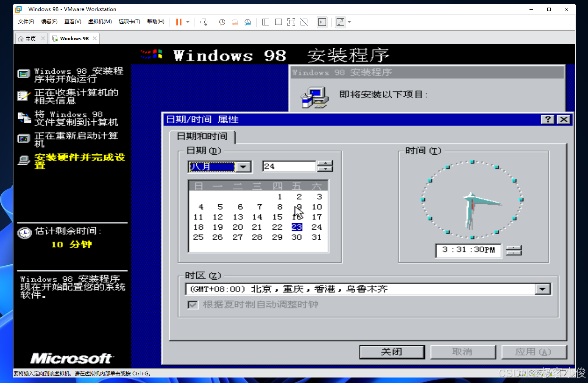The height and width of the screenshot is (383, 588).
Task: Select day 15 in the calendar
Action: (x=277, y=217)
